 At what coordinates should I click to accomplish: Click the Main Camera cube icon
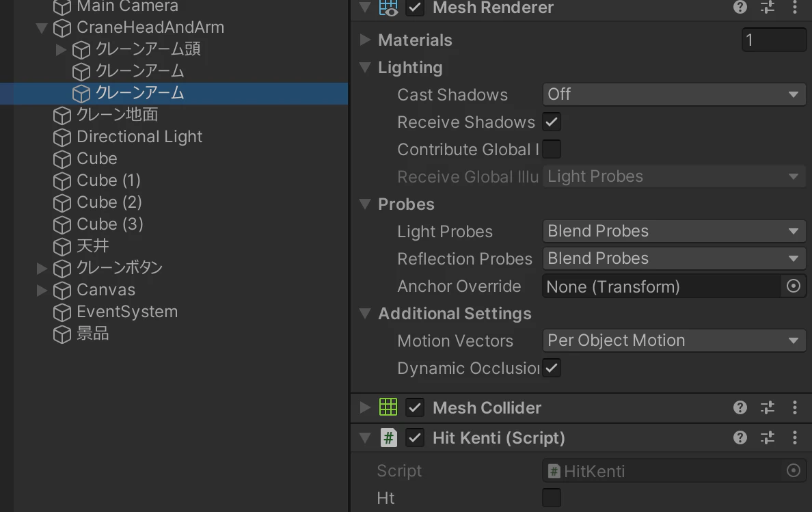tap(62, 8)
